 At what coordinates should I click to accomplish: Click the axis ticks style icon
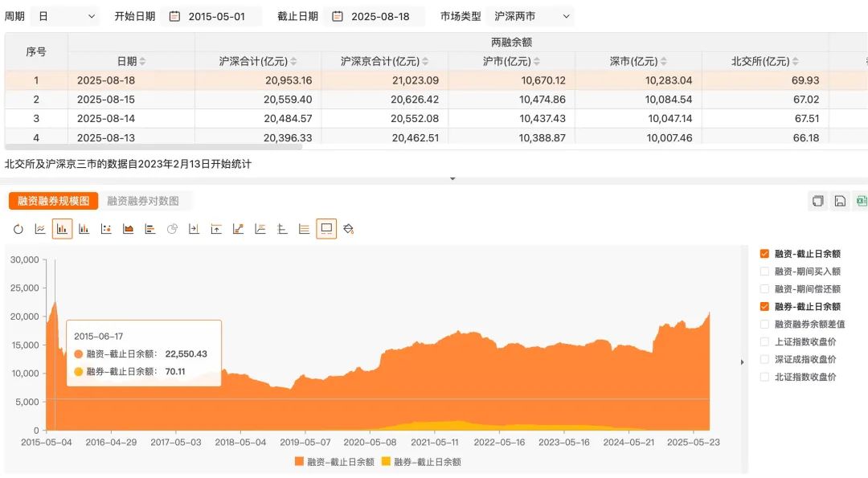282,229
